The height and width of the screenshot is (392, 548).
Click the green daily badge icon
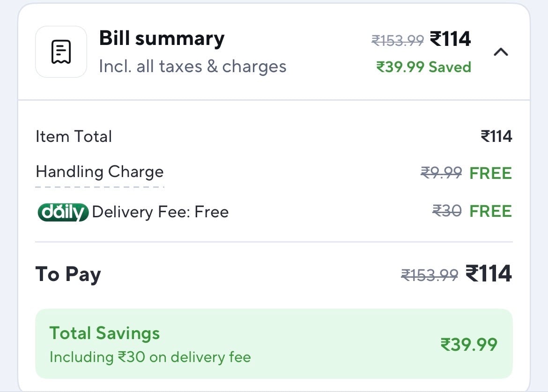tap(63, 212)
